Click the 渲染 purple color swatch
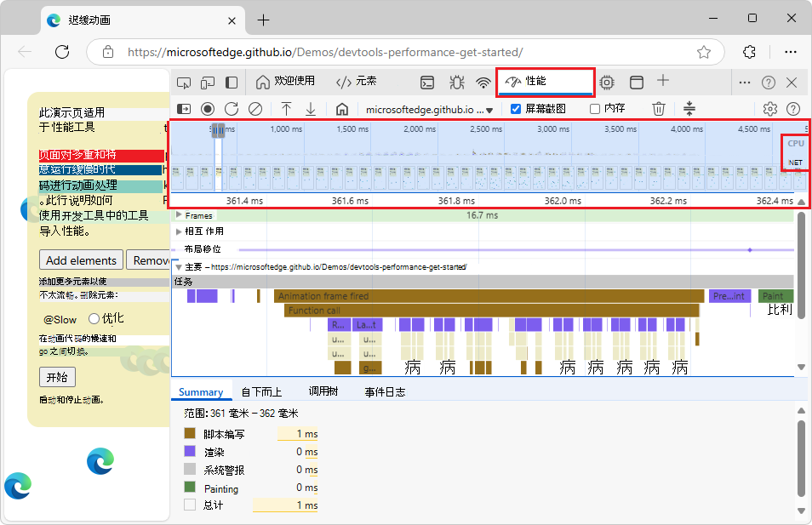Screen dimensions: 812x525 click(190, 451)
